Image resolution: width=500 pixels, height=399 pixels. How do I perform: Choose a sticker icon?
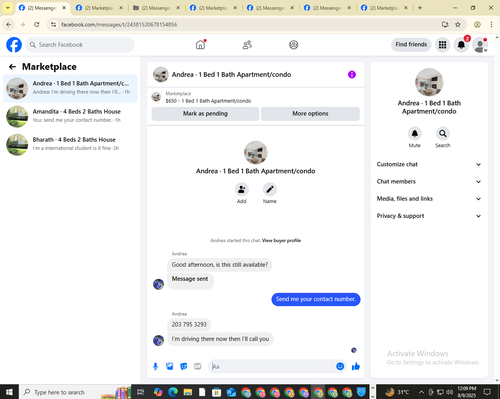pyautogui.click(x=184, y=367)
